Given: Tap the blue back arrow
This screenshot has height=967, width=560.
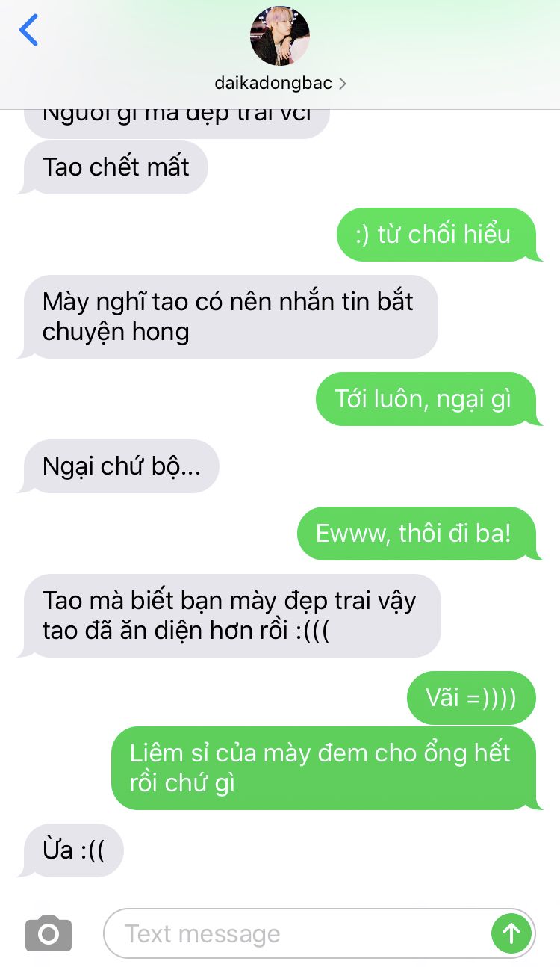Looking at the screenshot, I should coord(28,30).
